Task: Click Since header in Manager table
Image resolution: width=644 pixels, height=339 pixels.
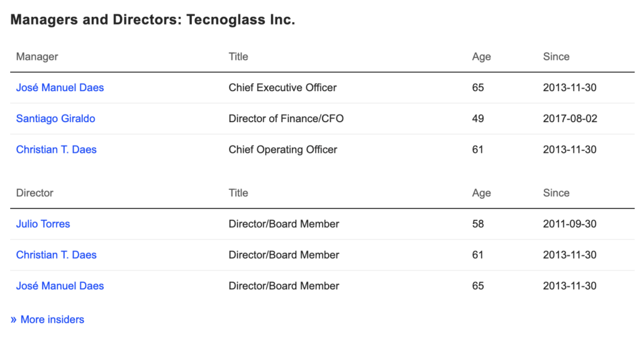Action: (x=556, y=57)
